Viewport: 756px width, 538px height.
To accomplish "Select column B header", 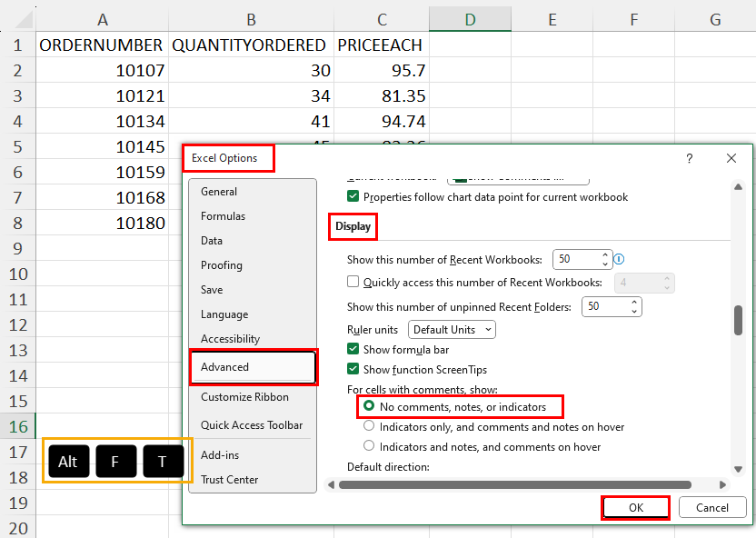I will point(251,20).
